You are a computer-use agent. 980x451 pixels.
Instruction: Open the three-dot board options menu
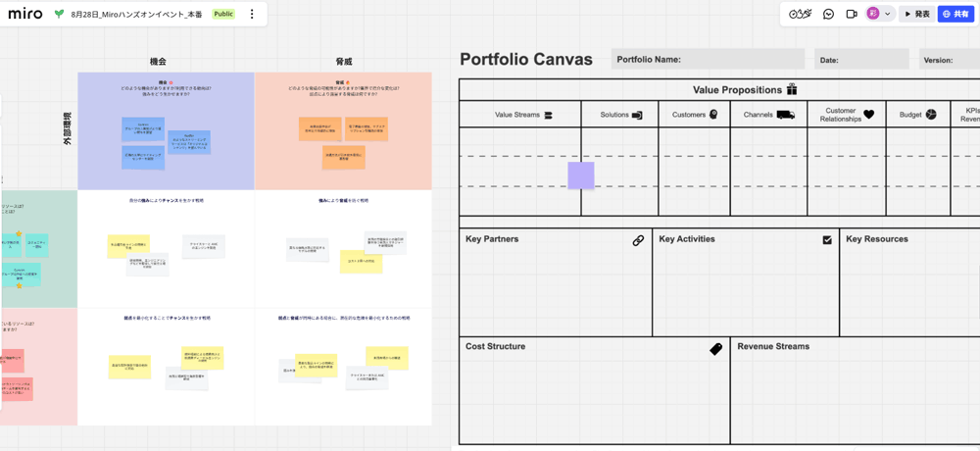[252, 14]
